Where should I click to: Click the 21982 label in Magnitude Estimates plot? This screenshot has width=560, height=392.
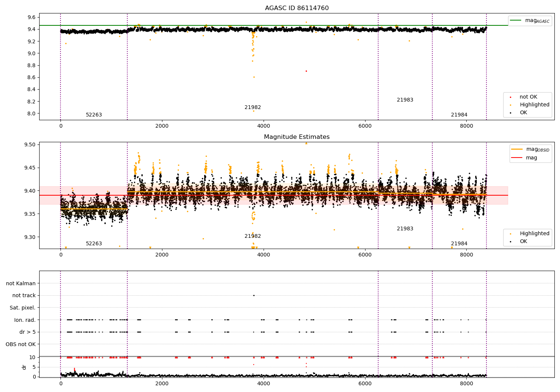tap(253, 236)
